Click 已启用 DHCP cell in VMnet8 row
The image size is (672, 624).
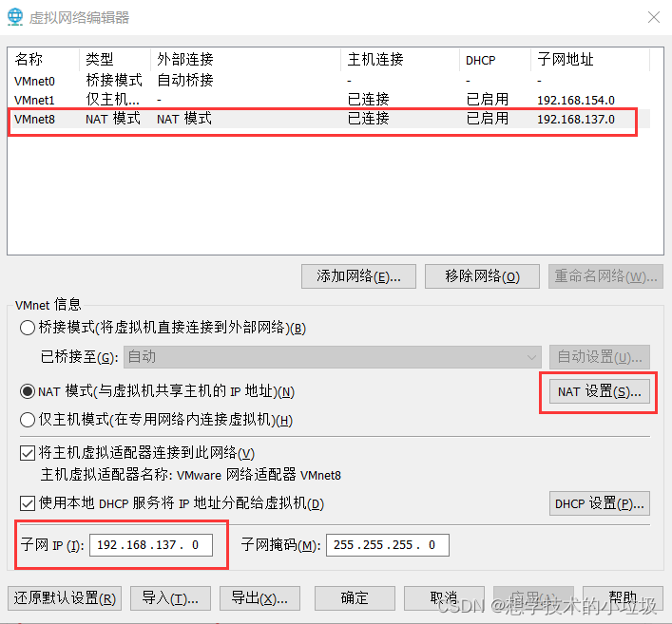click(488, 119)
